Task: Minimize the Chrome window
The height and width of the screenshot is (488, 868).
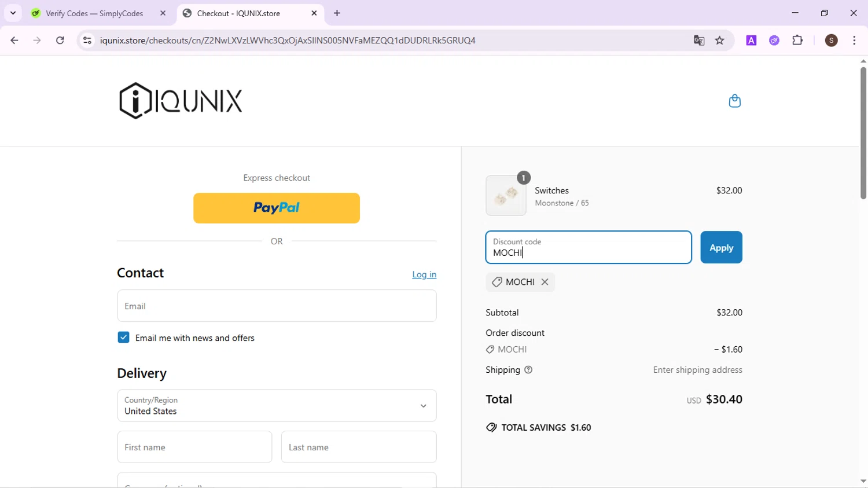Action: 795,13
